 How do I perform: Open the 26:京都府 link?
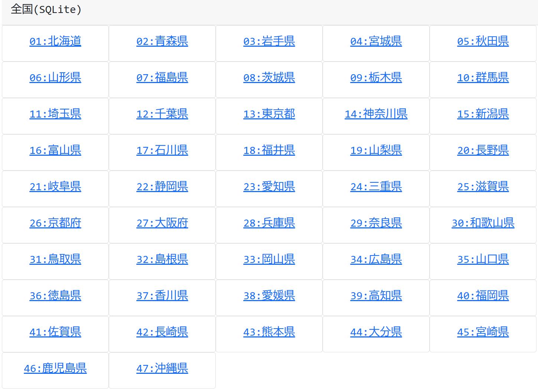point(55,223)
